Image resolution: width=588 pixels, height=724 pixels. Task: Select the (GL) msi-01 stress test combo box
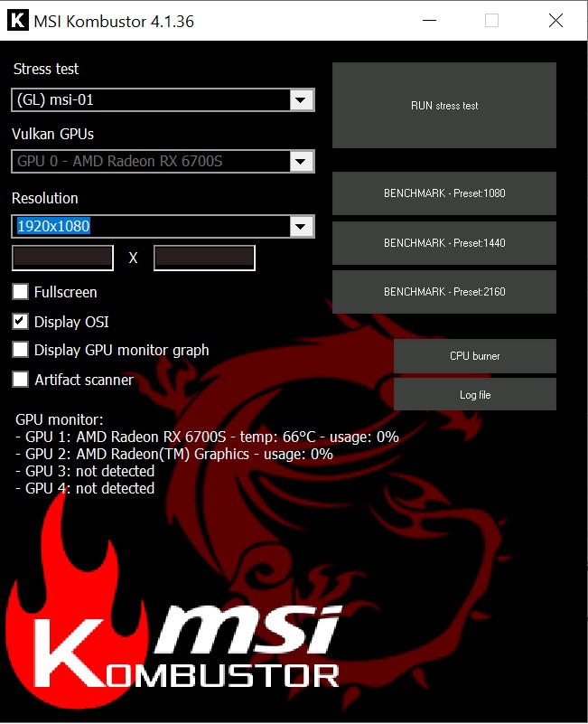(163, 99)
